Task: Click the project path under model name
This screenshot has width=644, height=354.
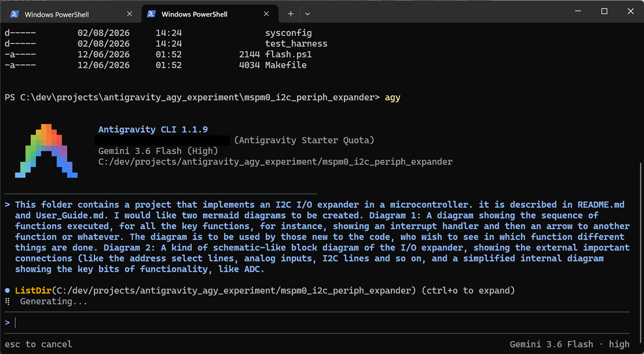Action: 275,162
